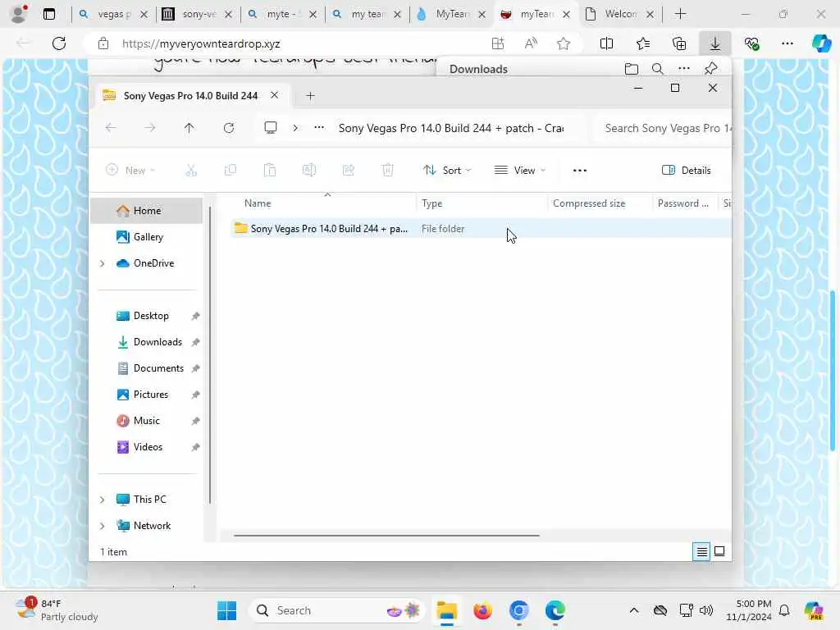Open Edge Favorites list icon
The image size is (840, 630).
point(643,44)
